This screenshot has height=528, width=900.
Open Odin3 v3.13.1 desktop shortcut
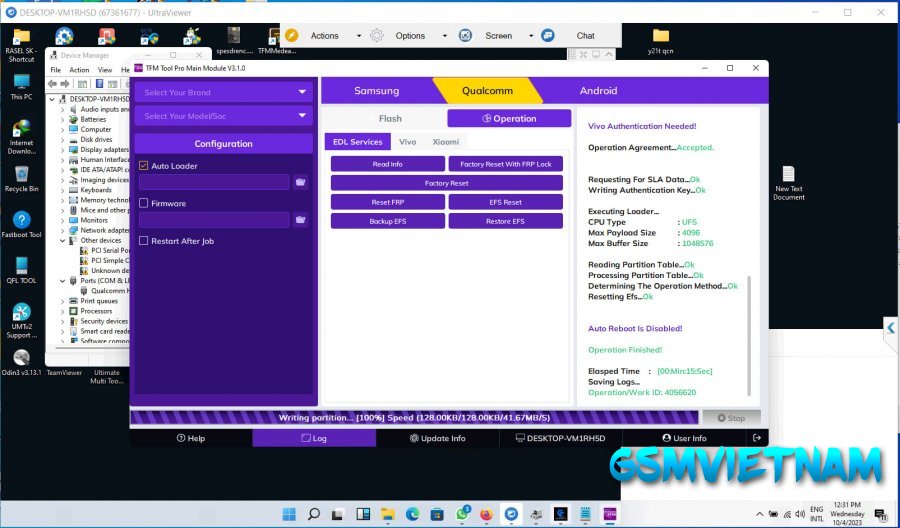tap(21, 360)
